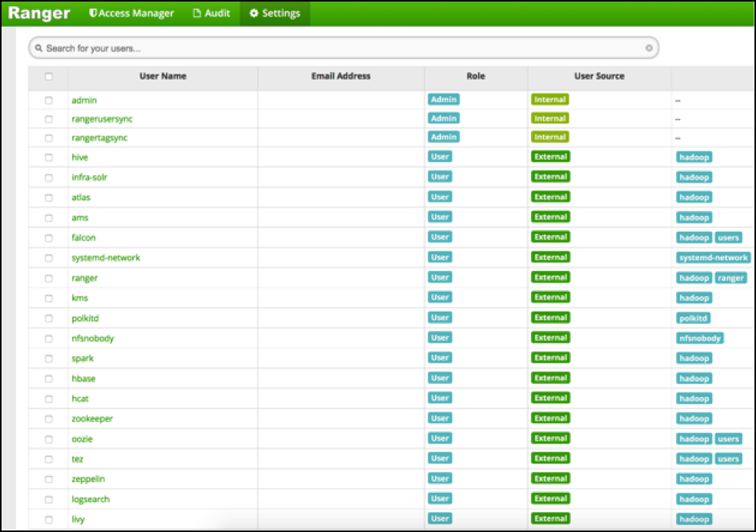Viewport: 756px width, 532px height.
Task: Clear the search using the x icon
Action: coord(648,48)
